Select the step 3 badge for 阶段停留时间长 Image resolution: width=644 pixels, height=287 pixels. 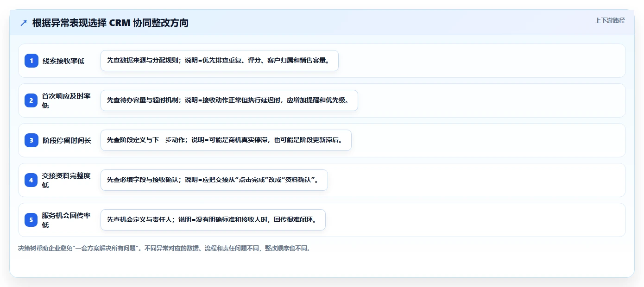tap(32, 140)
